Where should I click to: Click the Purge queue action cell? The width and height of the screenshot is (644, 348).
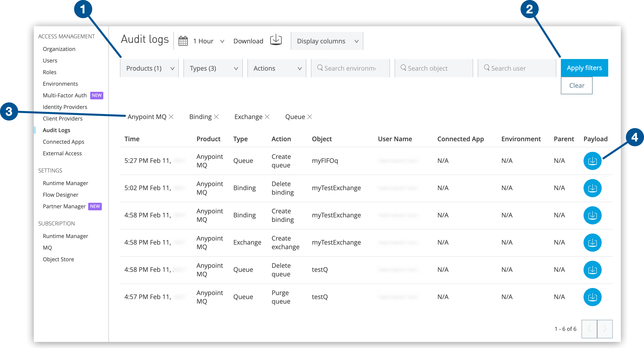coord(281,297)
